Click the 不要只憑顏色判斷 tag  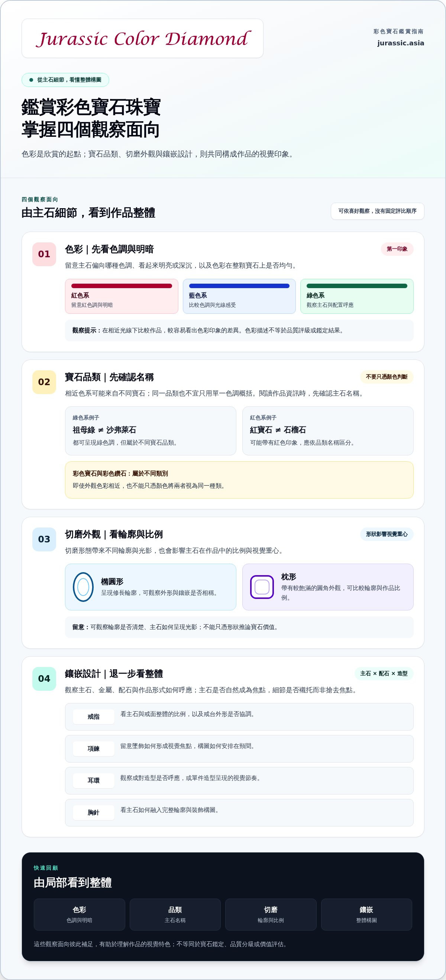pos(386,377)
